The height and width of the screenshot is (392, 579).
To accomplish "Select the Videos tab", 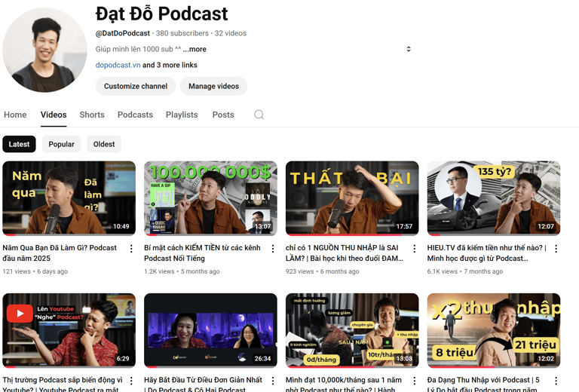I will [54, 115].
